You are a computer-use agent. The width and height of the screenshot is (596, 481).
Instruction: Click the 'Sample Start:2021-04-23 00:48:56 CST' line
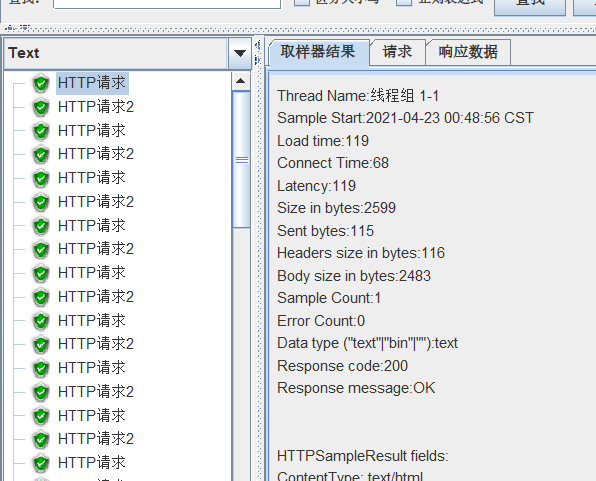405,118
